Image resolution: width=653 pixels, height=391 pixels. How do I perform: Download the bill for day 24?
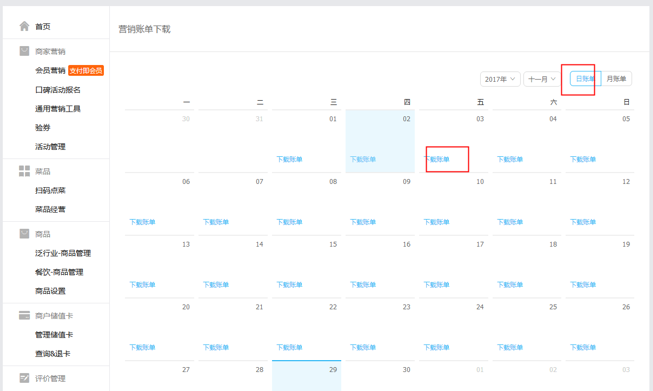click(x=436, y=347)
